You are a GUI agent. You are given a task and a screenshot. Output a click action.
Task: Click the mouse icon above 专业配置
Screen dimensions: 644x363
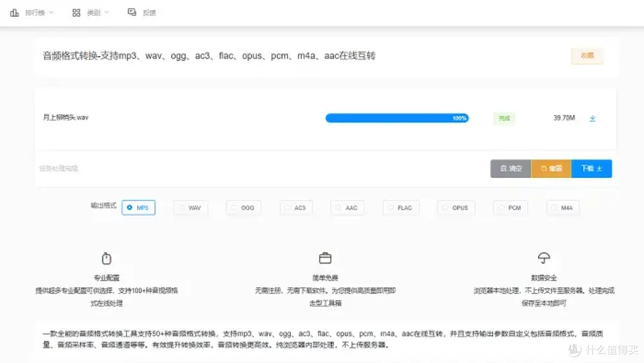pos(107,259)
